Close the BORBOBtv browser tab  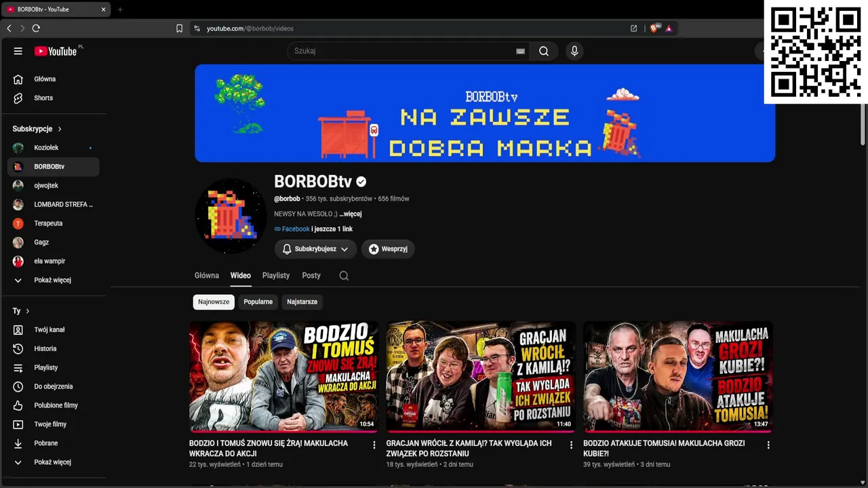point(103,9)
